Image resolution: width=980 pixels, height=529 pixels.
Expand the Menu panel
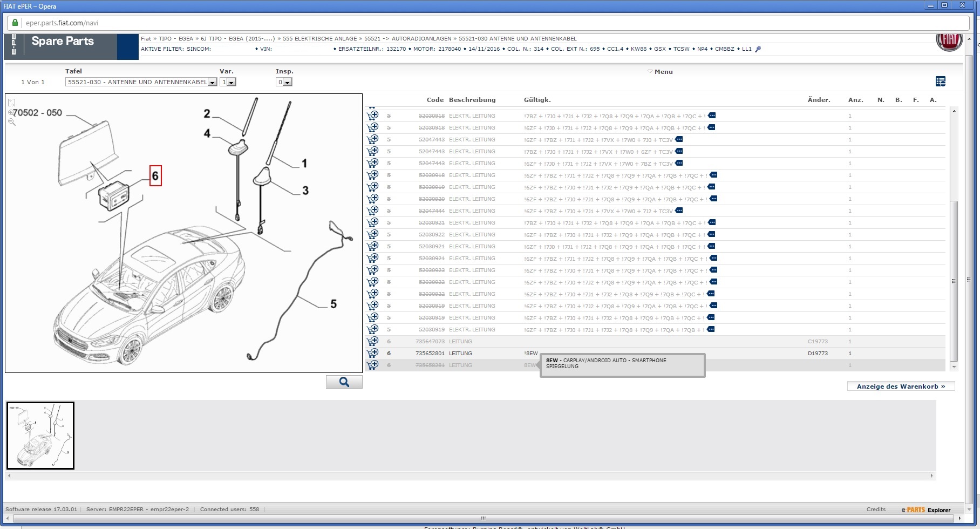[x=663, y=72]
